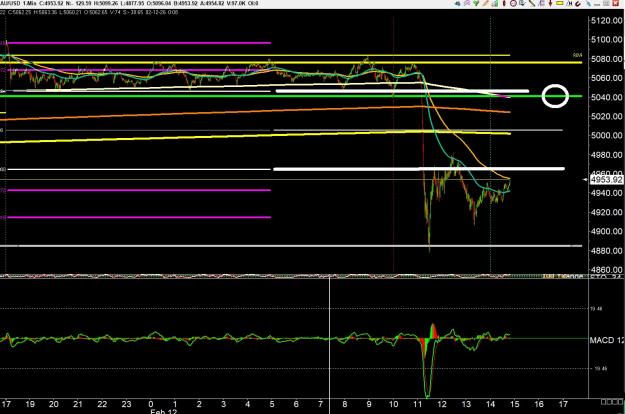Click the 5060.00 price axis label

[x=606, y=78]
